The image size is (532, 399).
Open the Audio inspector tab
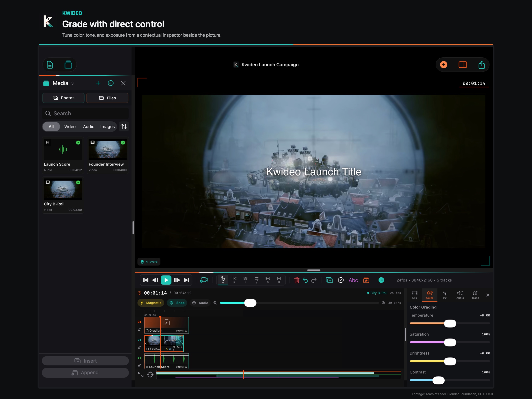click(x=460, y=295)
